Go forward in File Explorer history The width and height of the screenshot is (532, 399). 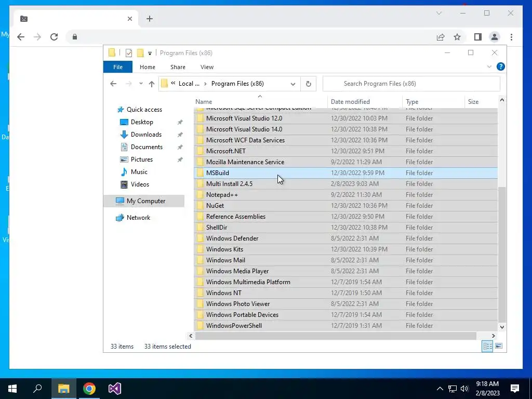pyautogui.click(x=129, y=84)
